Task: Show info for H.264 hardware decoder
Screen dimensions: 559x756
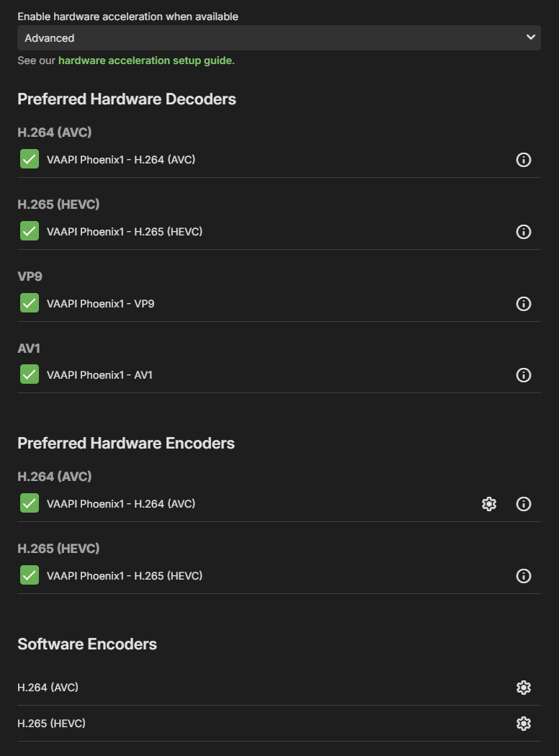Action: 523,160
